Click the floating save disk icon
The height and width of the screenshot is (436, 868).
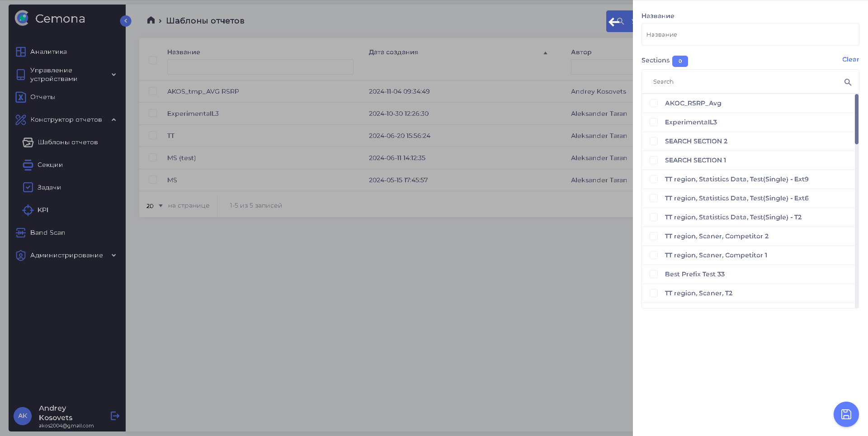coord(846,414)
